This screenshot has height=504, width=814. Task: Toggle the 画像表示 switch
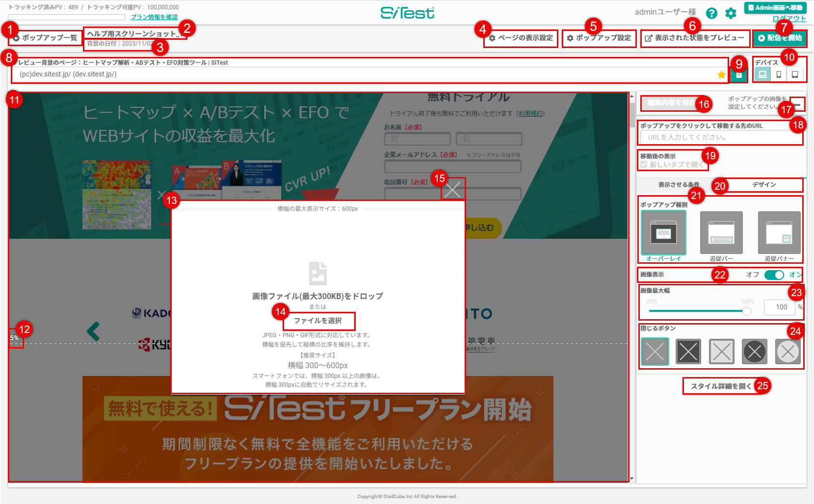(x=774, y=275)
